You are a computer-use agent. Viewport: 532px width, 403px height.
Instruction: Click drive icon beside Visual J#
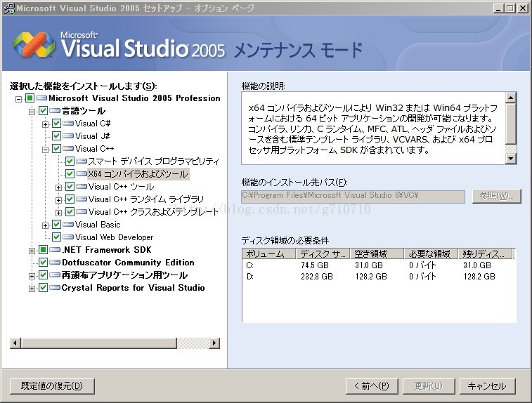(x=68, y=136)
